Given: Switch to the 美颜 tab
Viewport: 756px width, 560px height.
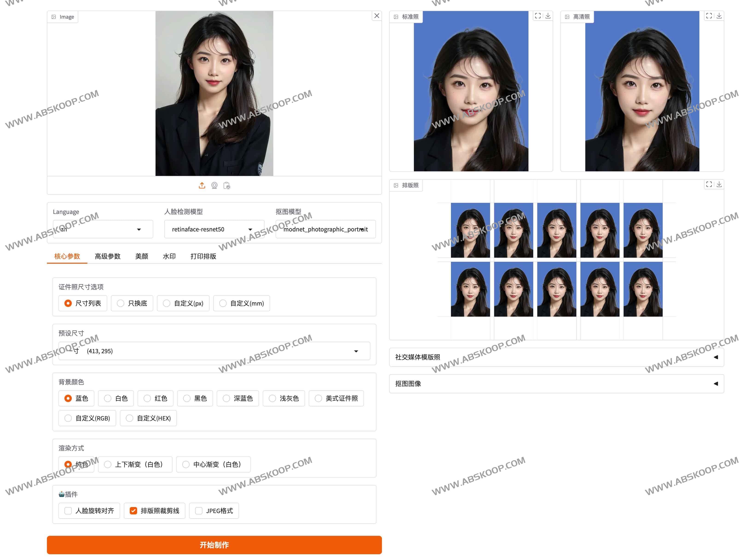Looking at the screenshot, I should [141, 256].
